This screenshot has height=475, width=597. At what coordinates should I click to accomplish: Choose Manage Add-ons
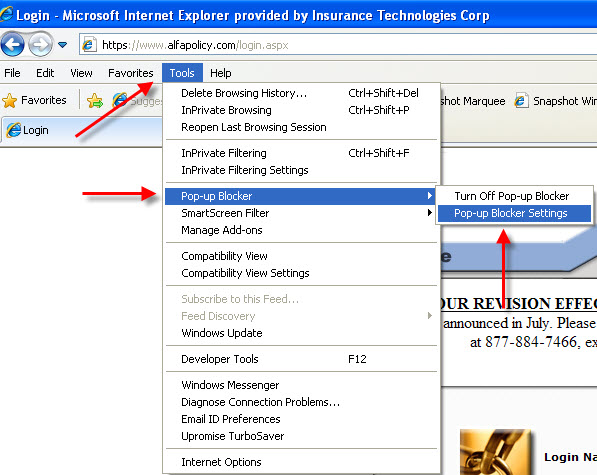point(302,230)
